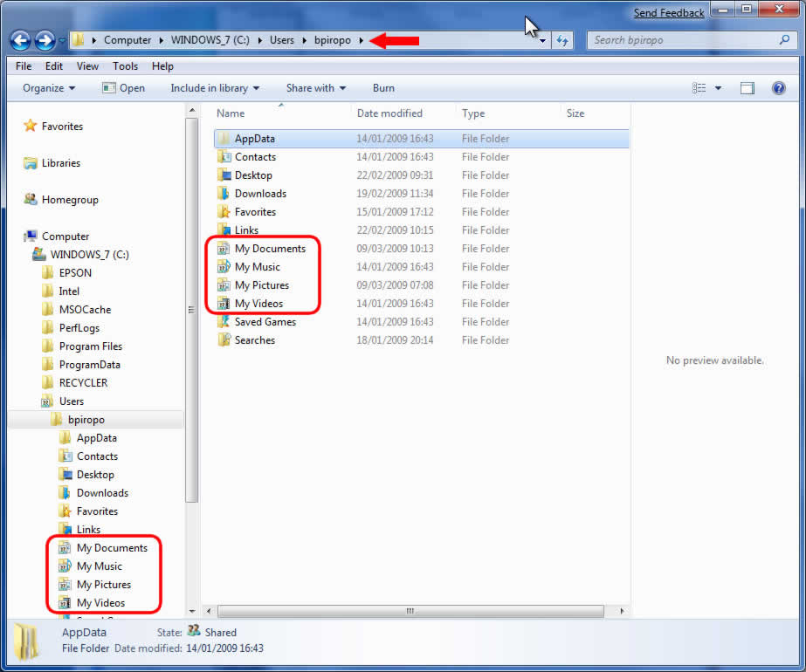Click the Computer icon in navigation pane
The image size is (806, 672).
tap(31, 236)
